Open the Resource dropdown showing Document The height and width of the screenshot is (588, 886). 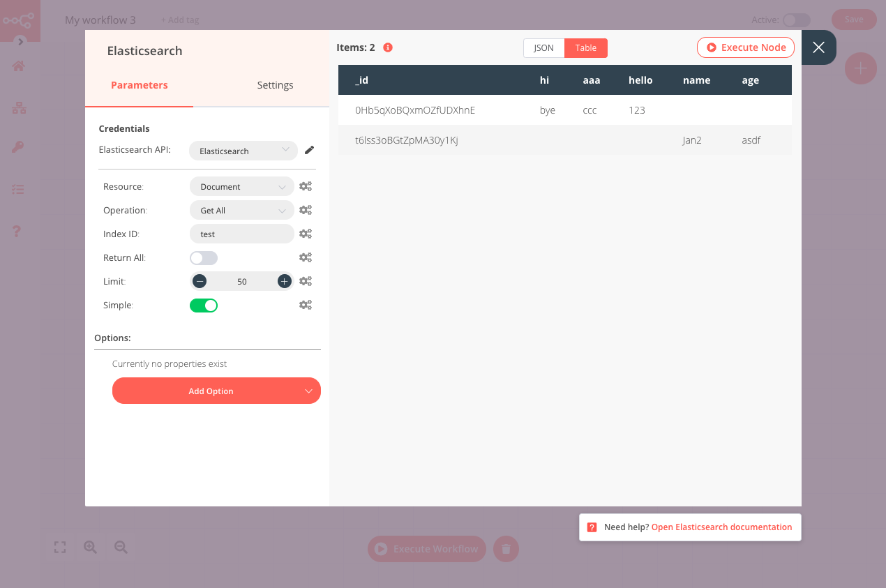pos(241,186)
